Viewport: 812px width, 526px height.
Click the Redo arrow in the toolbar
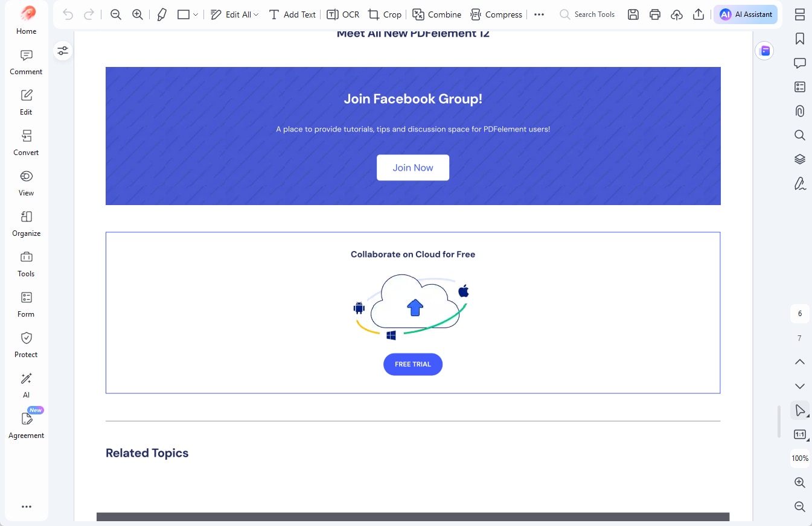click(89, 14)
